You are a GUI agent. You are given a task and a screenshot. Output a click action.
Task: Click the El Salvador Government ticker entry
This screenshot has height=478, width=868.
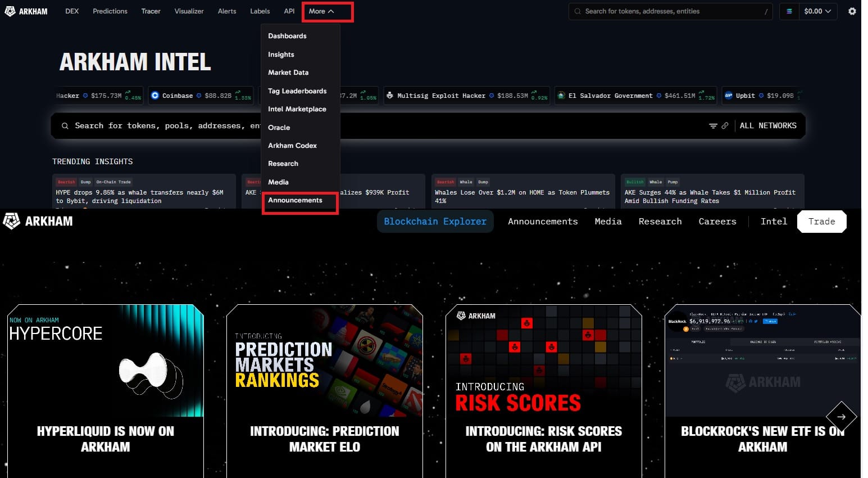pos(636,96)
